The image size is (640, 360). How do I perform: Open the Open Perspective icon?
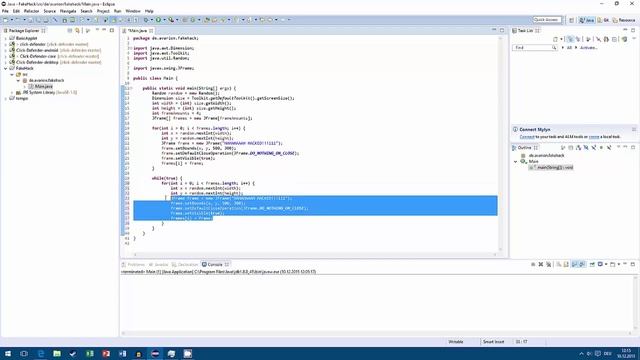(x=571, y=20)
